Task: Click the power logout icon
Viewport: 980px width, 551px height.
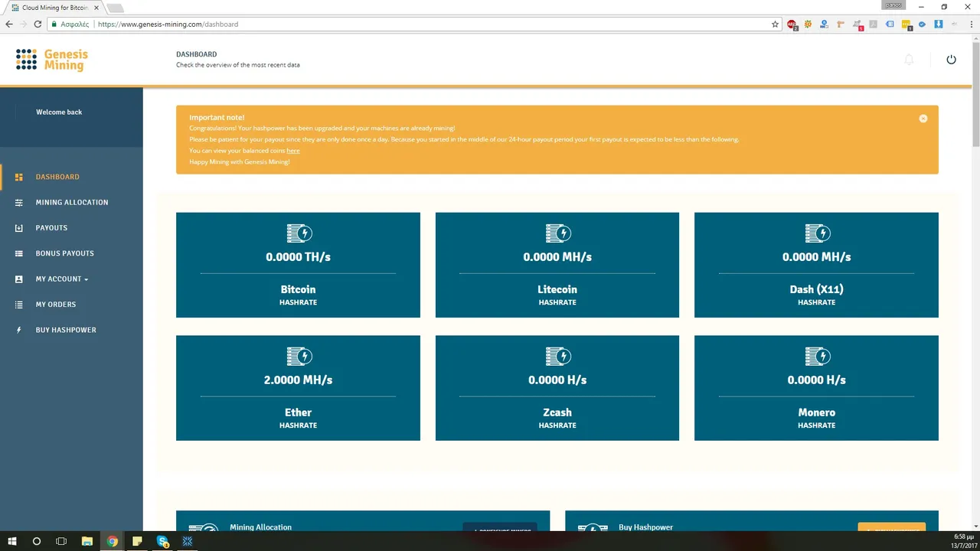Action: pyautogui.click(x=951, y=59)
